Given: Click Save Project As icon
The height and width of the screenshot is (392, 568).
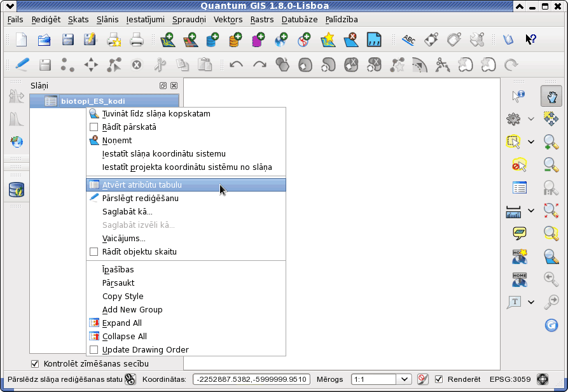Looking at the screenshot, I should (90, 39).
